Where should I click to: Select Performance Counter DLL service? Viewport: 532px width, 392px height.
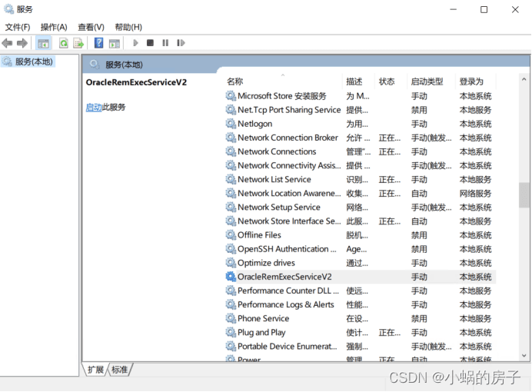(x=360, y=291)
